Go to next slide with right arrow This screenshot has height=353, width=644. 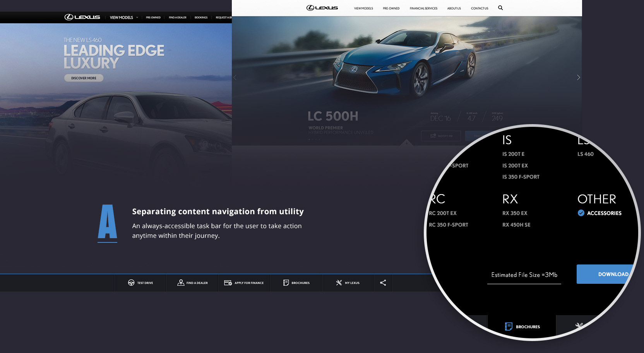click(578, 77)
